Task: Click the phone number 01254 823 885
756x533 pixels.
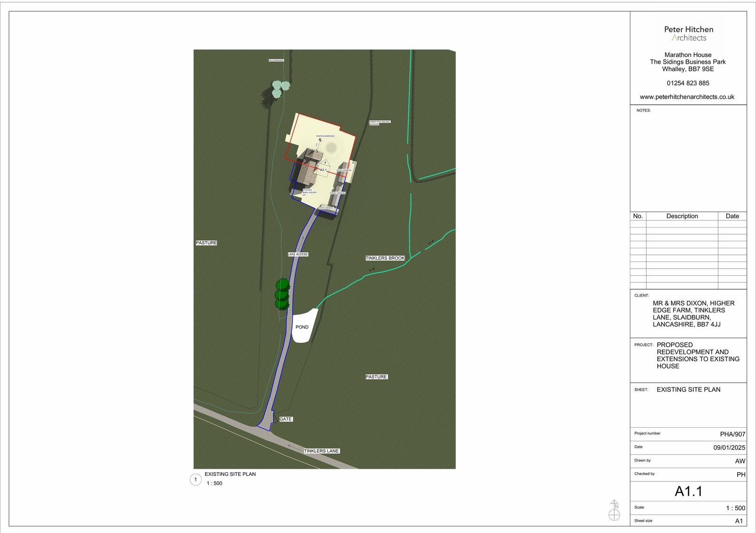Action: click(x=688, y=83)
